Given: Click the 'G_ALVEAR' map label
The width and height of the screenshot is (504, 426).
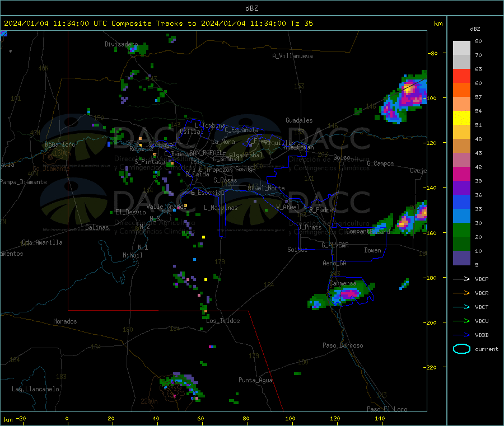Looking at the screenshot, I should coord(335,245).
